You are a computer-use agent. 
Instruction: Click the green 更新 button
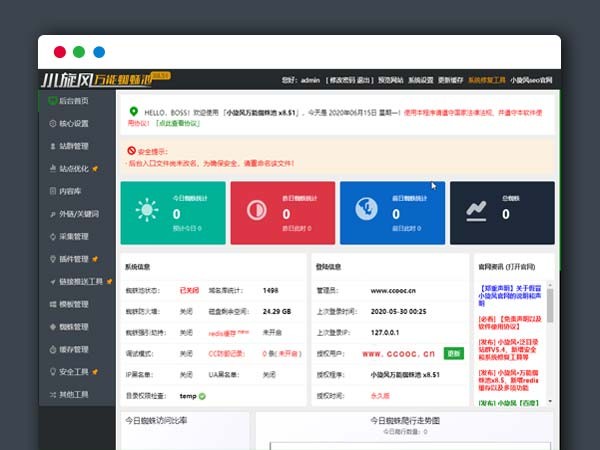[x=454, y=353]
